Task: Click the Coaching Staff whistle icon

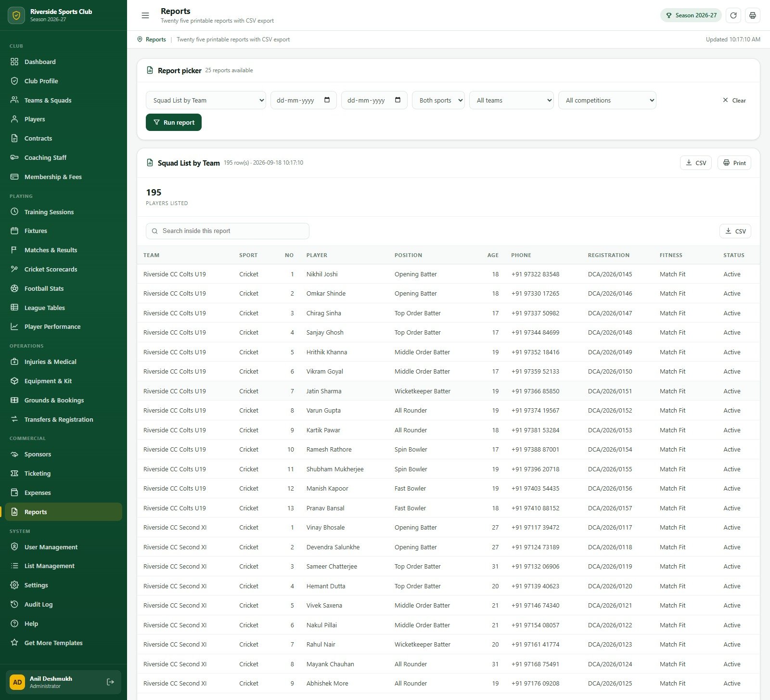Action: coord(14,157)
